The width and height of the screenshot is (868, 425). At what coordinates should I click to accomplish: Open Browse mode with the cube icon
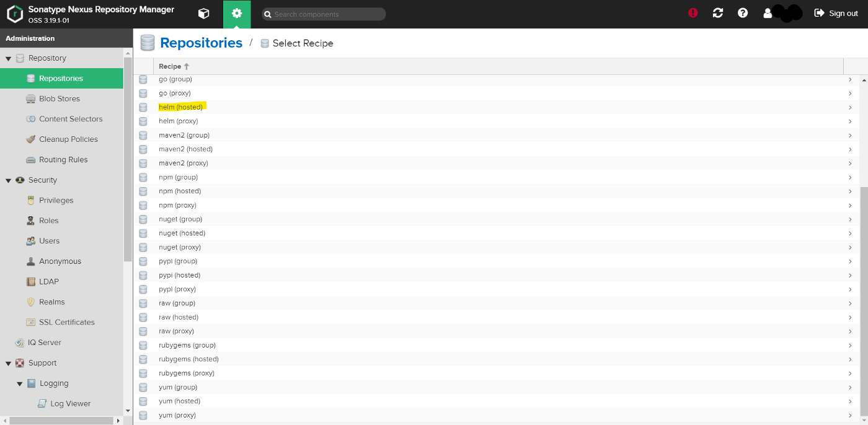pyautogui.click(x=203, y=13)
